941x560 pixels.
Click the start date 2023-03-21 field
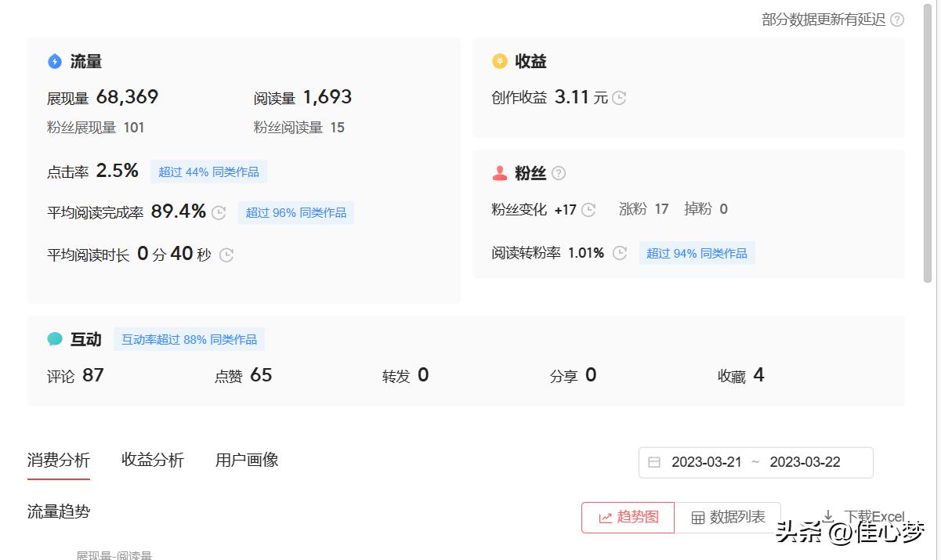coord(706,462)
